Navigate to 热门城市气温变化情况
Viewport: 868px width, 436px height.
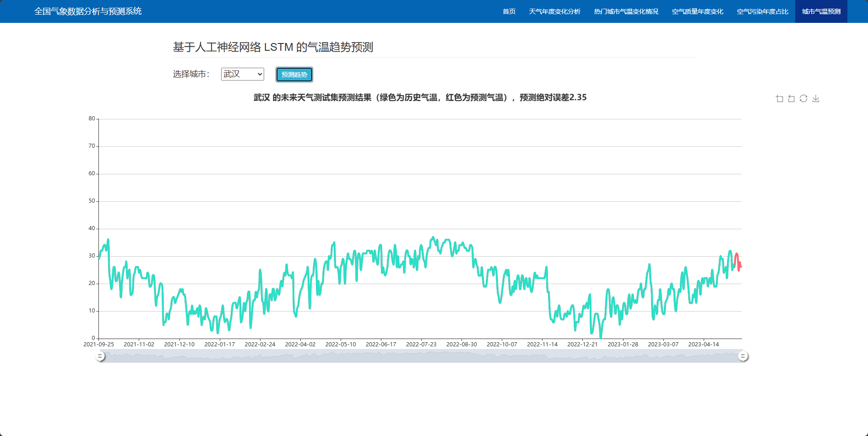pos(626,11)
